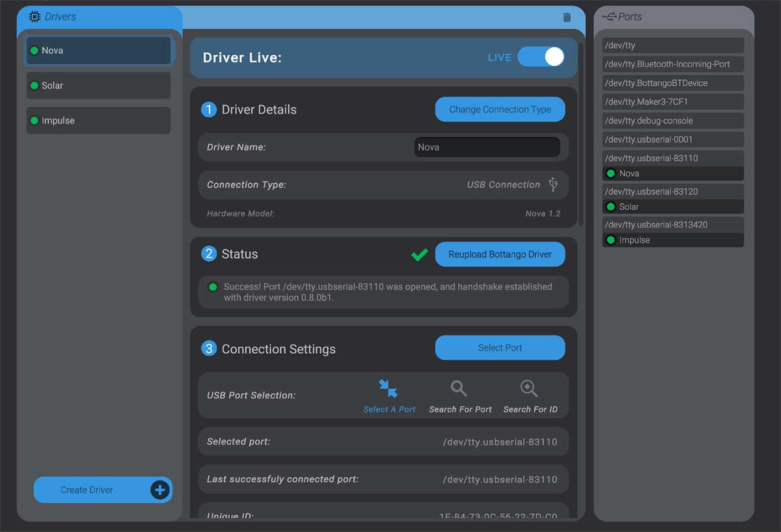The image size is (781, 532).
Task: Click the Ports panel tab
Action: point(674,17)
